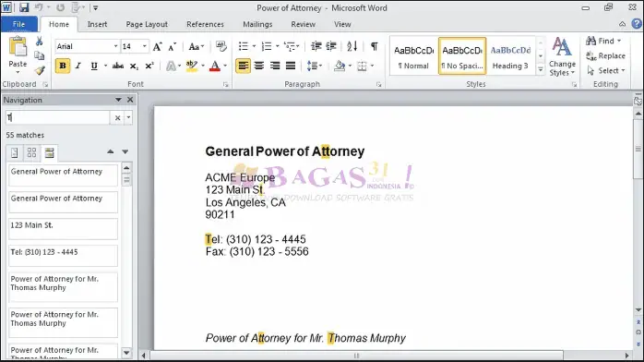
Task: Click the red Font Color button
Action: (215, 66)
